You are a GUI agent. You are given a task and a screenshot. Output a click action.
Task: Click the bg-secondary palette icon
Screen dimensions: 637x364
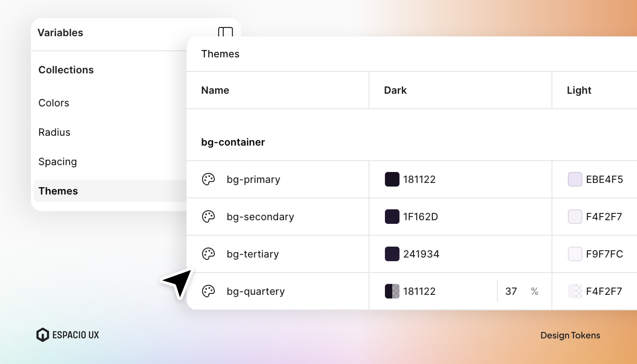click(x=208, y=217)
